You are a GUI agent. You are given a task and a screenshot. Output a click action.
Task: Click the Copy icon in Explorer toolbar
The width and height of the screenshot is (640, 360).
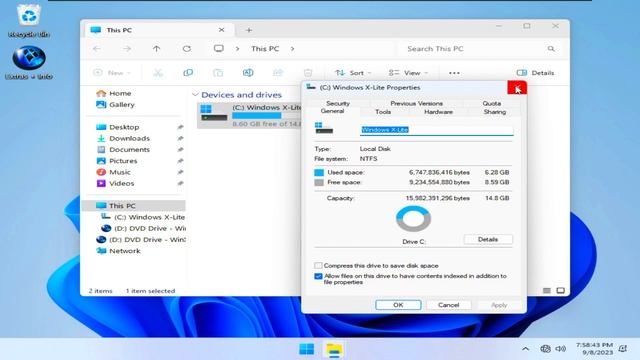(188, 73)
